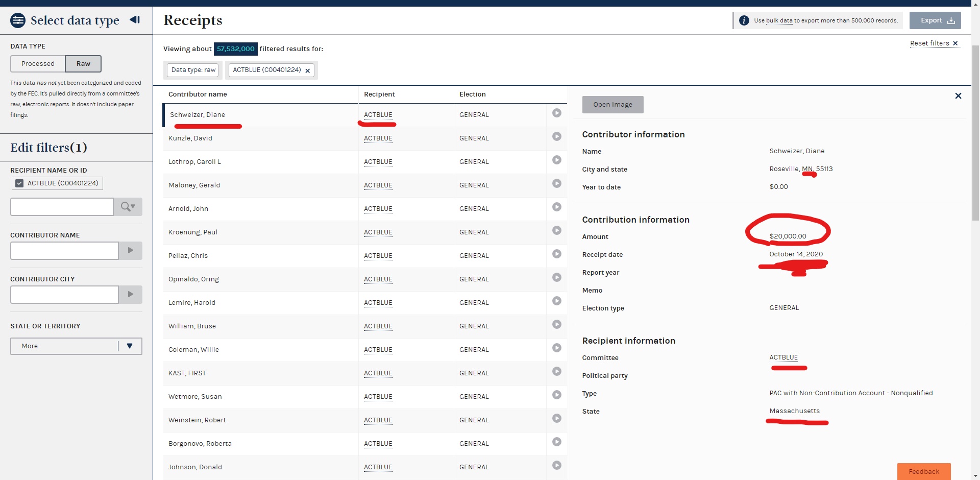This screenshot has width=980, height=480.
Task: Click the Election column header
Action: coord(473,94)
